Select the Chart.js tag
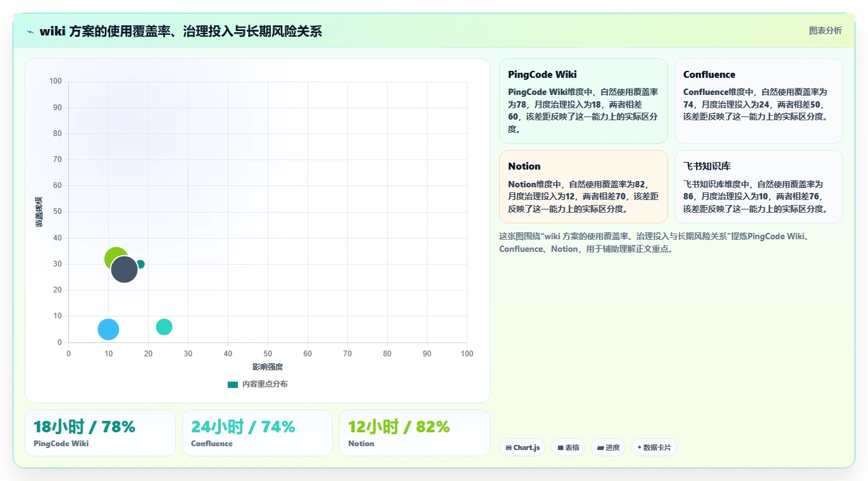 point(523,447)
